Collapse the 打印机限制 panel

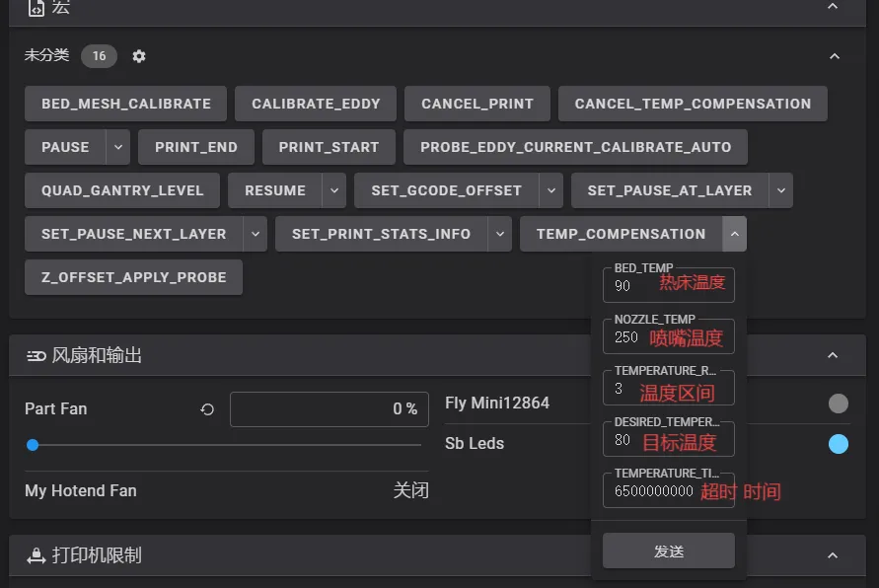point(833,555)
